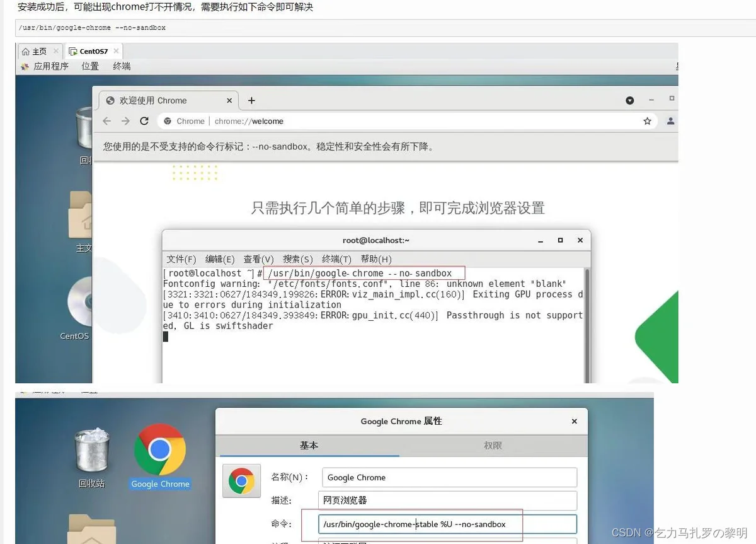Viewport: 756px width, 544px height.
Task: Click the Chrome icon button in the properties dialog
Action: click(x=241, y=481)
